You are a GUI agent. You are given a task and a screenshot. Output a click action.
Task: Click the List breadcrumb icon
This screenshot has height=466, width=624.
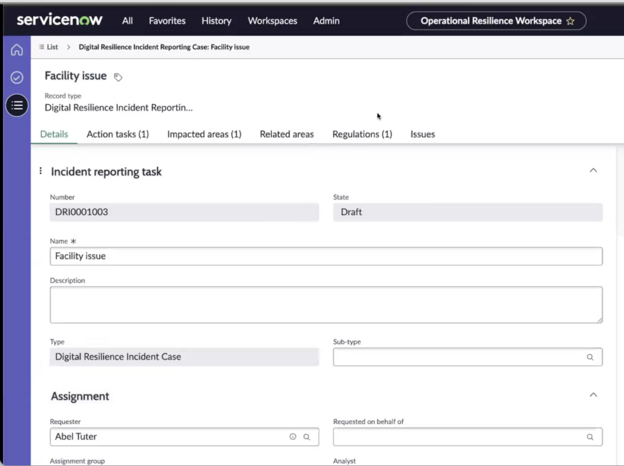pos(41,47)
